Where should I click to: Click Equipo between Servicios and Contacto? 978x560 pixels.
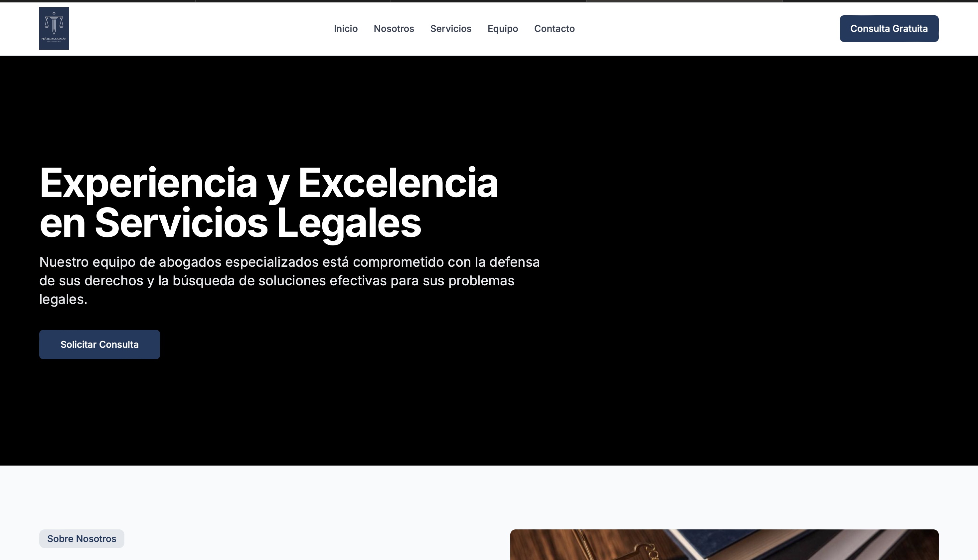pos(502,29)
